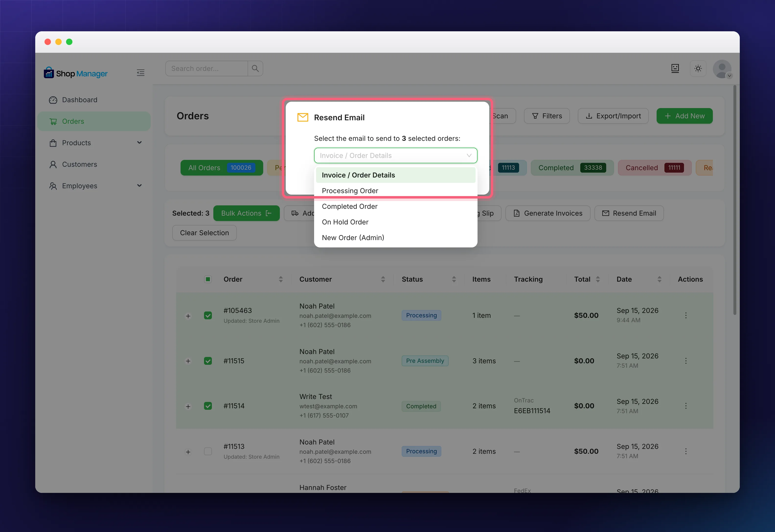Viewport: 775px width, 532px height.
Task: Choose New Order (Admin) email option
Action: tap(396, 238)
